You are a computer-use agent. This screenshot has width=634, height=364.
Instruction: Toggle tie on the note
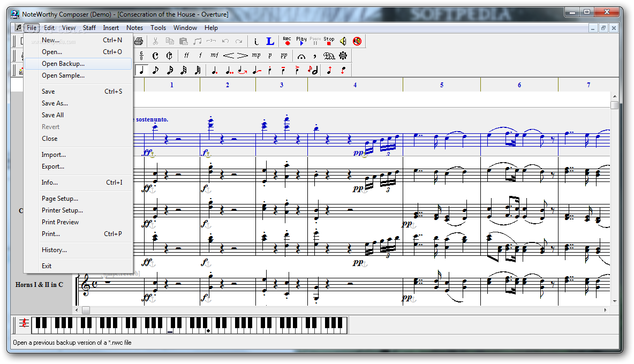point(243,70)
